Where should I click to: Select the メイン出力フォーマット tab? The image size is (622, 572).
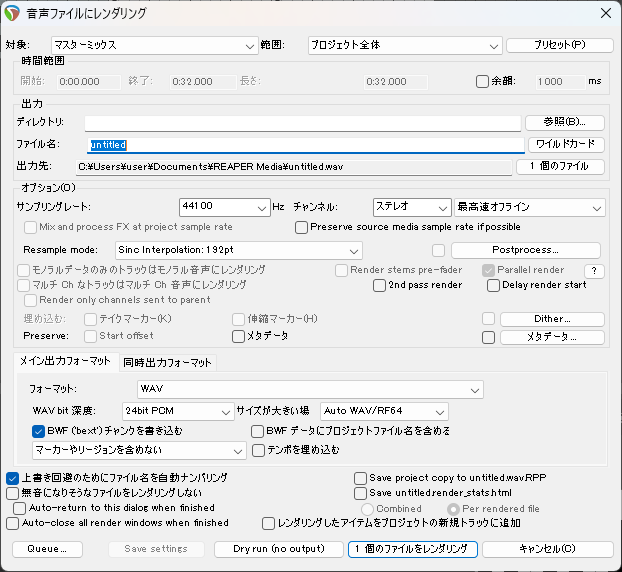pyautogui.click(x=67, y=362)
